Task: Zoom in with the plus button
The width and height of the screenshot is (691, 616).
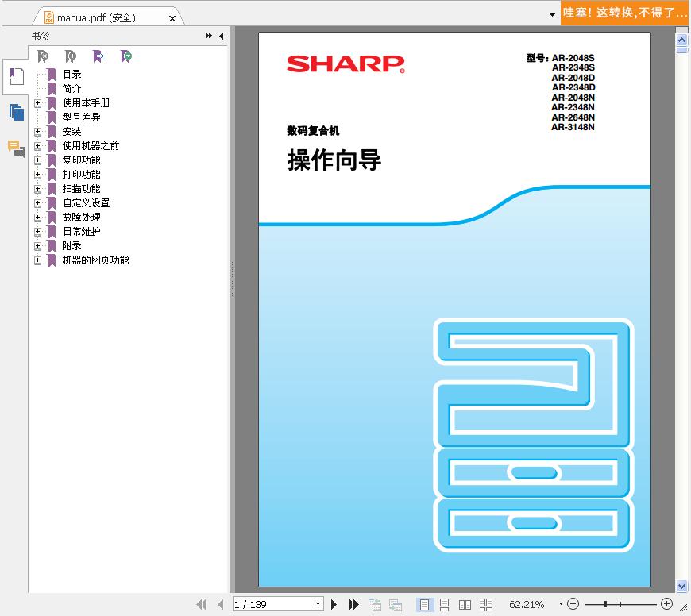Action: pyautogui.click(x=666, y=604)
